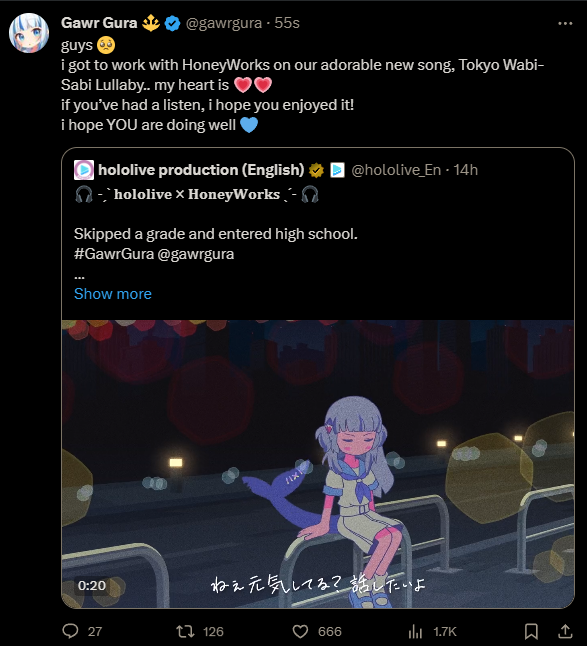587x646 pixels.
Task: Click the blue verified badge
Action: 173,23
